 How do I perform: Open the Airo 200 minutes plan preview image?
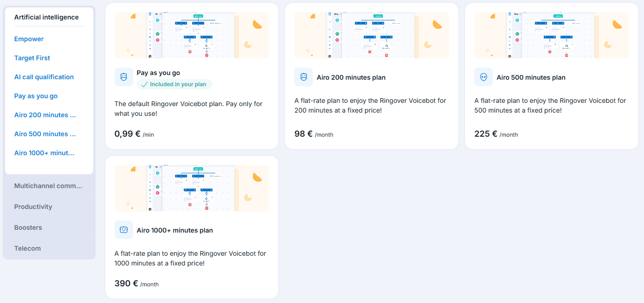pyautogui.click(x=372, y=35)
